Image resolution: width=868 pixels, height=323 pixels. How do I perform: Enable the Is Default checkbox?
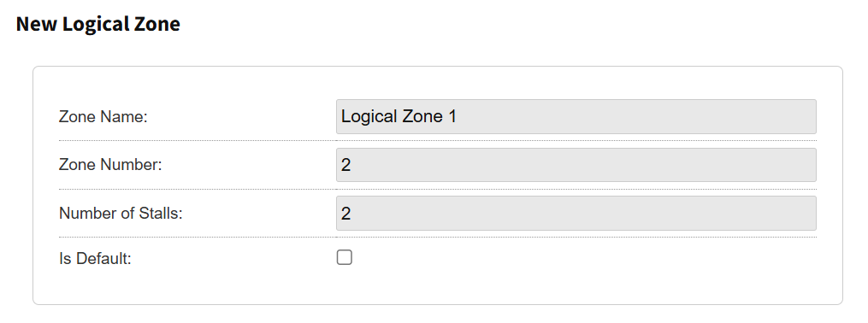(x=345, y=257)
